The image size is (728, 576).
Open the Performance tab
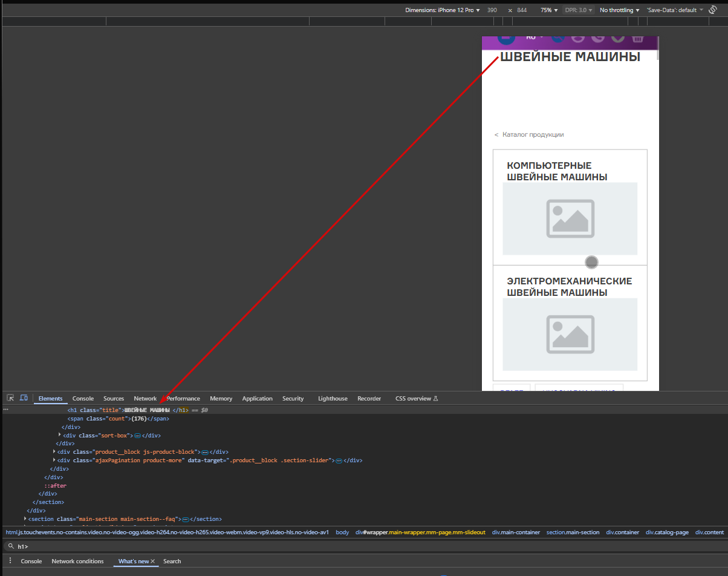pyautogui.click(x=183, y=399)
